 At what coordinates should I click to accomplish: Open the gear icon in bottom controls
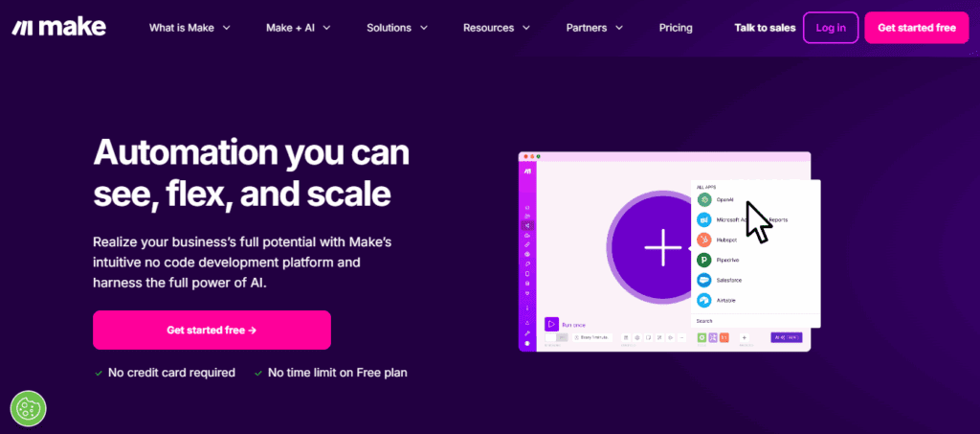[x=636, y=337]
